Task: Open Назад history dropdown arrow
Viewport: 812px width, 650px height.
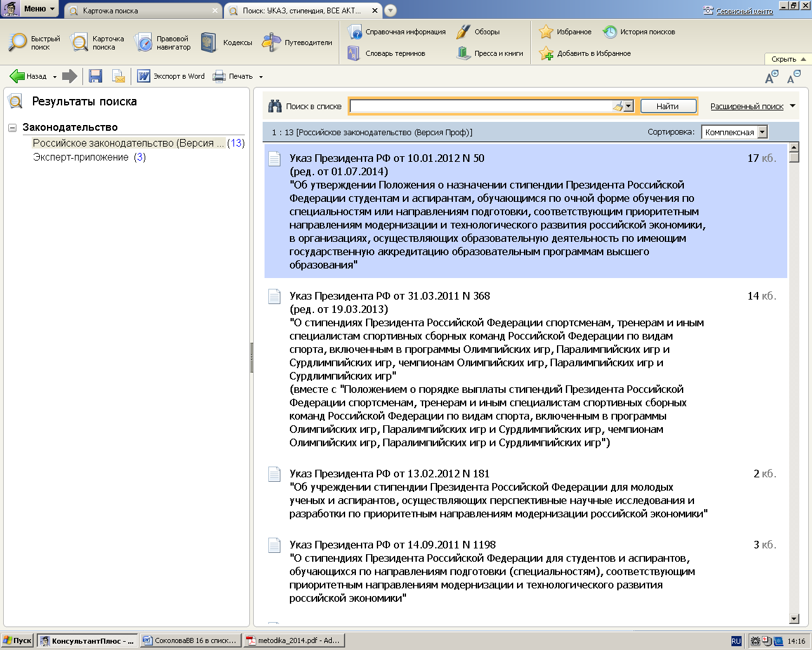Action: (x=55, y=77)
